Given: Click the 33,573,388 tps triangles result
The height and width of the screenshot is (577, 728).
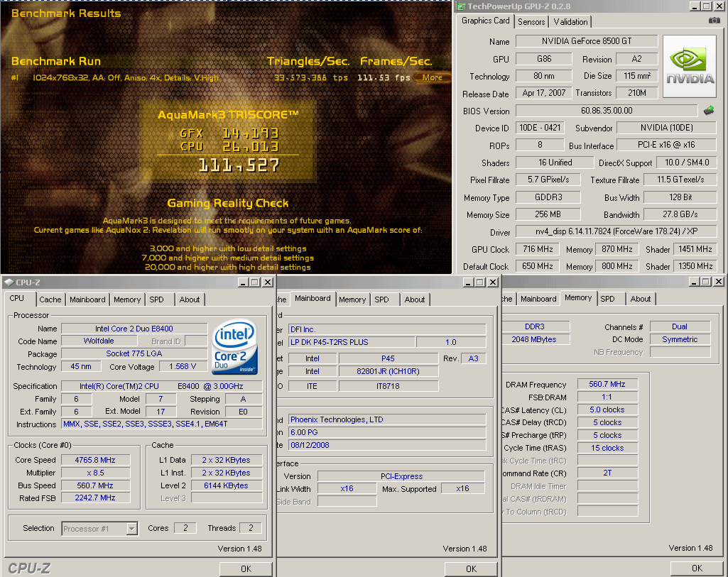Looking at the screenshot, I should (310, 77).
